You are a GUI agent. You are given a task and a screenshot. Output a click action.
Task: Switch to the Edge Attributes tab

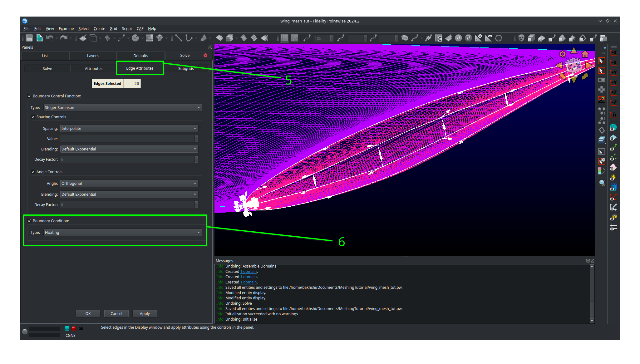[140, 68]
